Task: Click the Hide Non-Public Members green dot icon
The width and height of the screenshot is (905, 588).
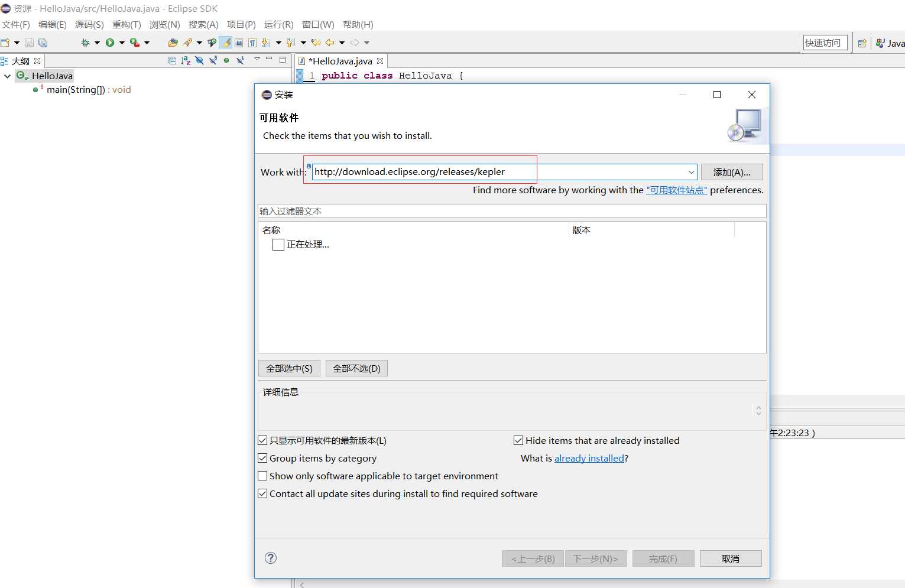Action: point(226,60)
